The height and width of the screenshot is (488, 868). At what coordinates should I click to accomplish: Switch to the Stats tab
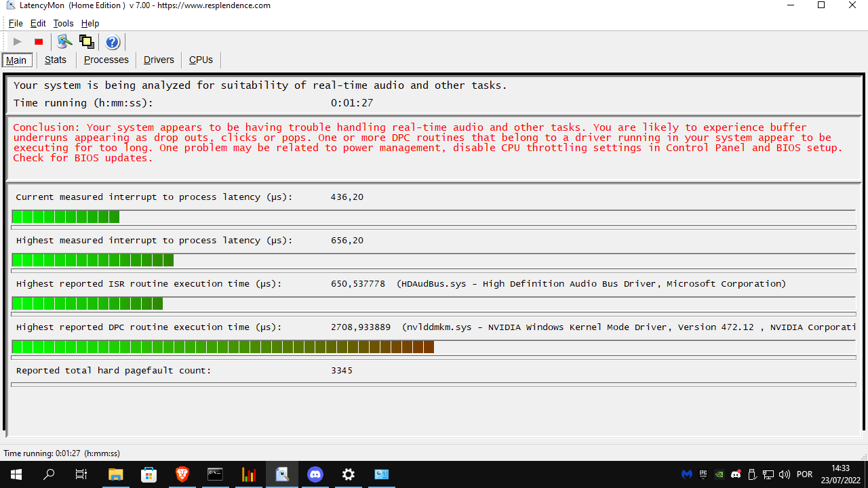56,60
